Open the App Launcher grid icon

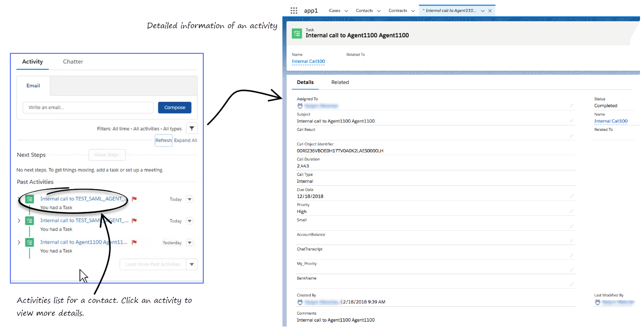(x=294, y=10)
